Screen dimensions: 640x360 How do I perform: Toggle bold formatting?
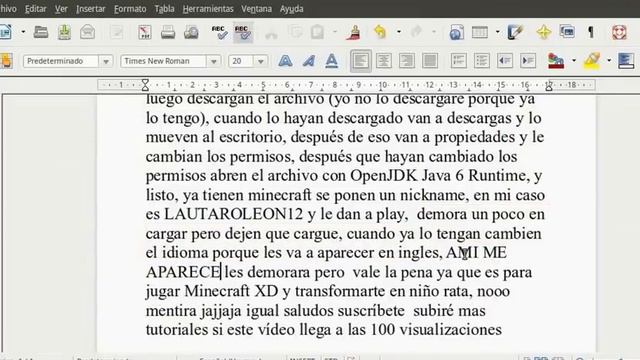tap(285, 61)
